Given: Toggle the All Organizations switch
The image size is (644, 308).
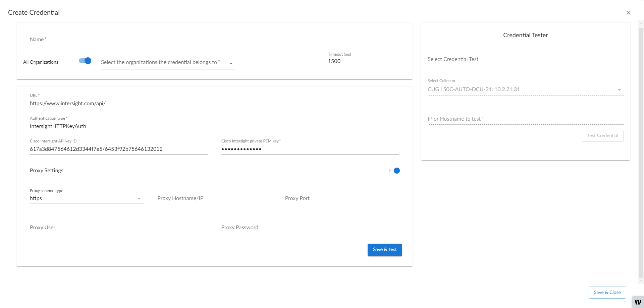Looking at the screenshot, I should coord(85,61).
